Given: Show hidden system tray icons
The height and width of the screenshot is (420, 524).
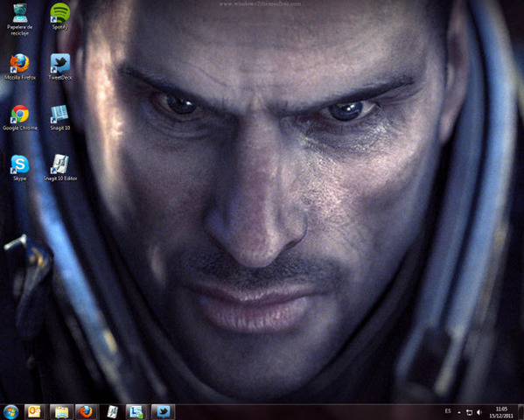Looking at the screenshot, I should click(459, 413).
